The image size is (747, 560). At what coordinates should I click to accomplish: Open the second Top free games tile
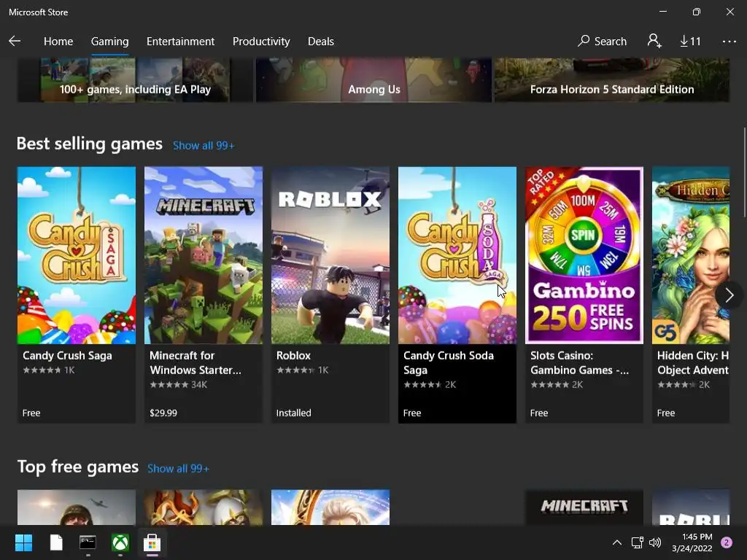point(204,507)
